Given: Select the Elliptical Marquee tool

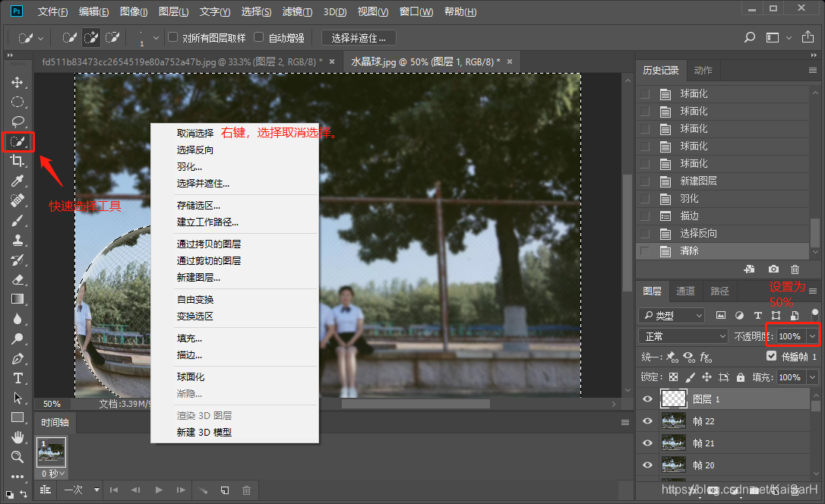Looking at the screenshot, I should [17, 102].
